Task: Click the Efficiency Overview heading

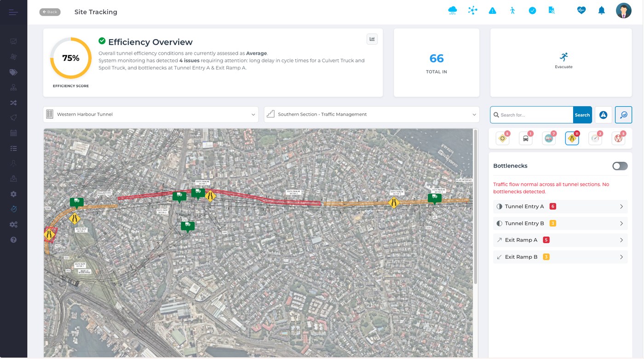Action: point(150,42)
